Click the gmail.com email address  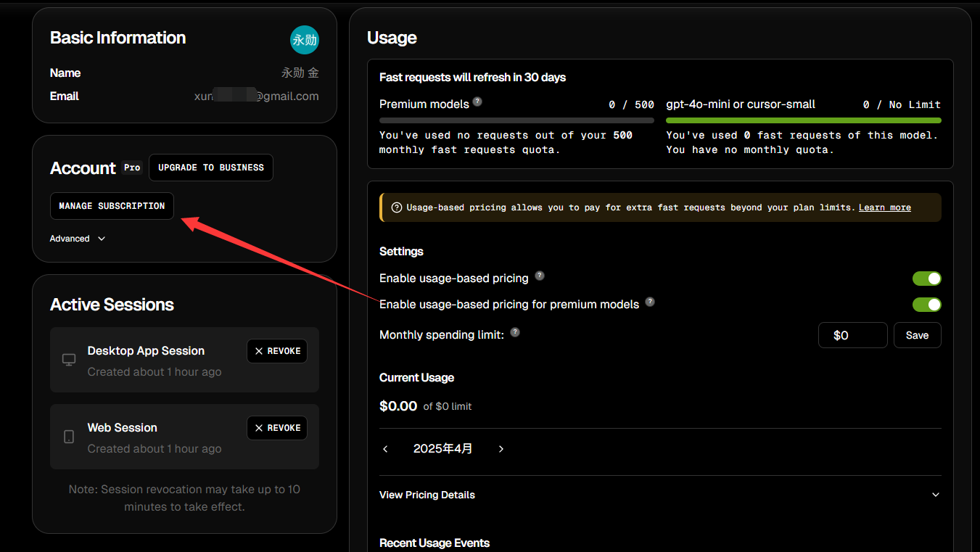click(x=257, y=96)
